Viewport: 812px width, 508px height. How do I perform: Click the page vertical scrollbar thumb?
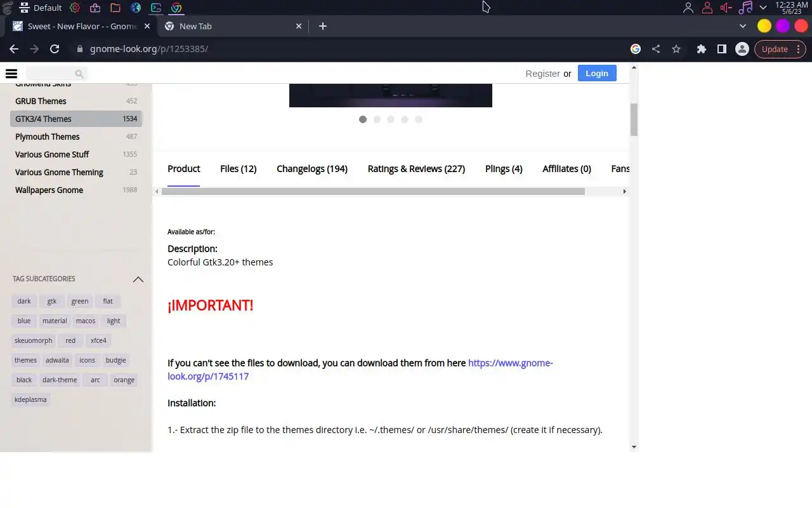(634, 119)
